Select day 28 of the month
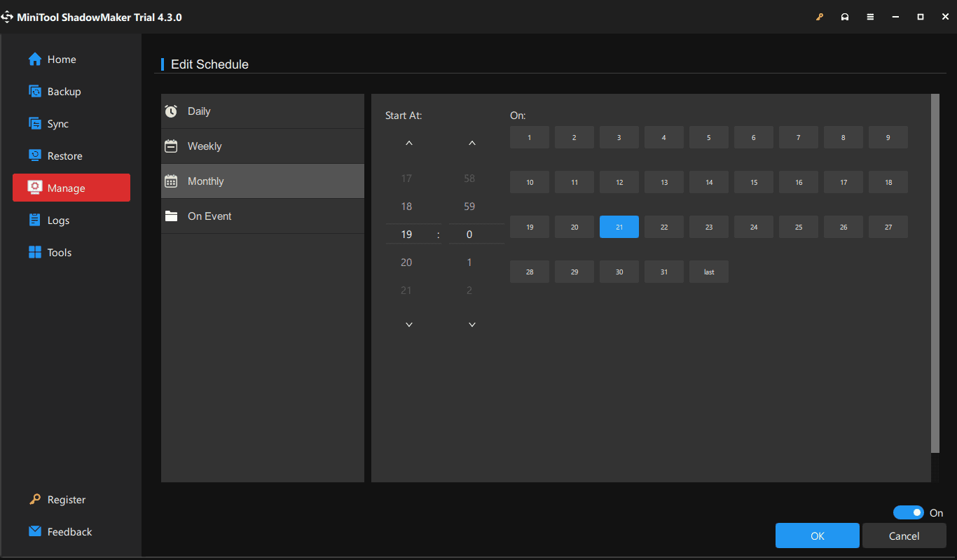 tap(530, 272)
